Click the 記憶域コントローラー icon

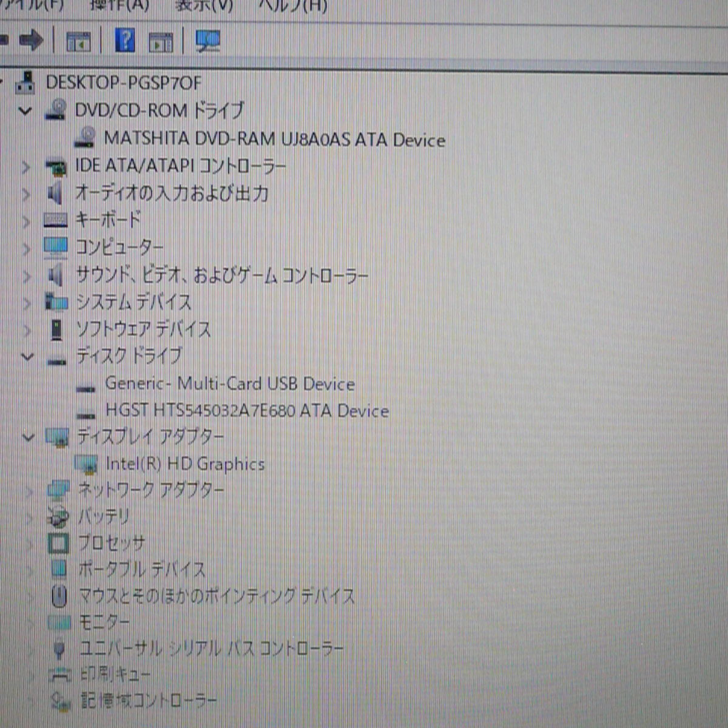(x=61, y=702)
